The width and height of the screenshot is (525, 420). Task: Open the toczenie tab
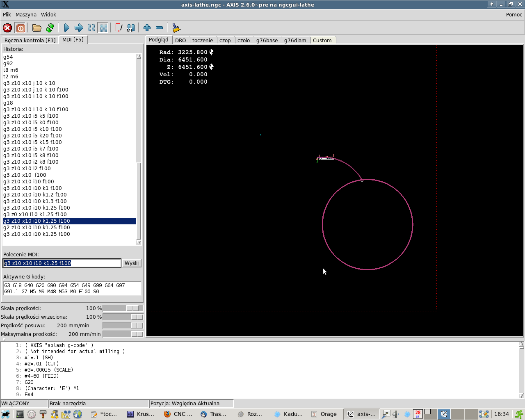click(203, 40)
